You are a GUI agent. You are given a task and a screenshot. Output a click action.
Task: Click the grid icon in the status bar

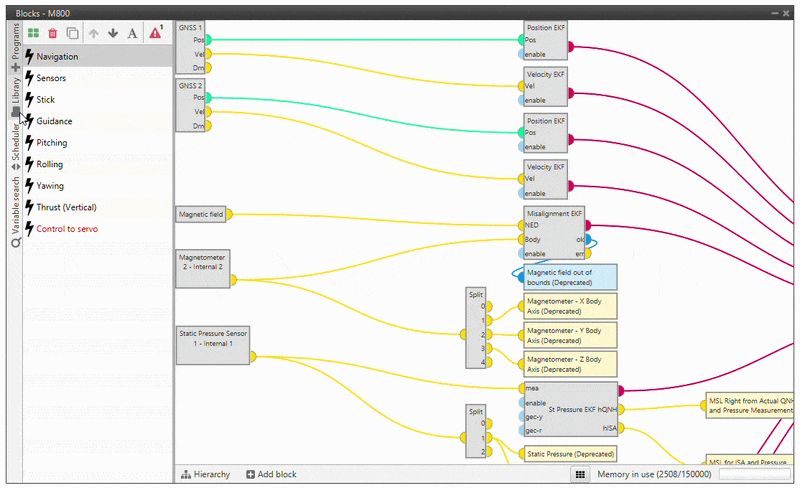click(x=579, y=474)
